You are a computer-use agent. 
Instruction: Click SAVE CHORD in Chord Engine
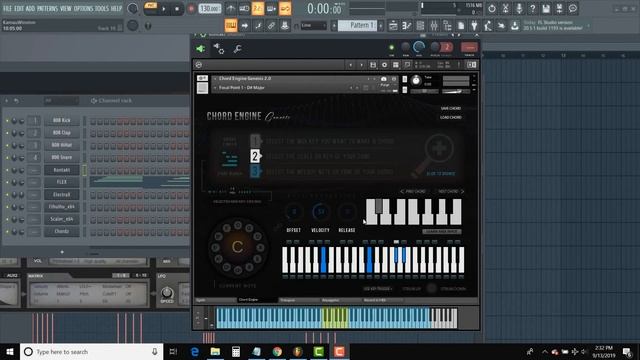(x=451, y=108)
